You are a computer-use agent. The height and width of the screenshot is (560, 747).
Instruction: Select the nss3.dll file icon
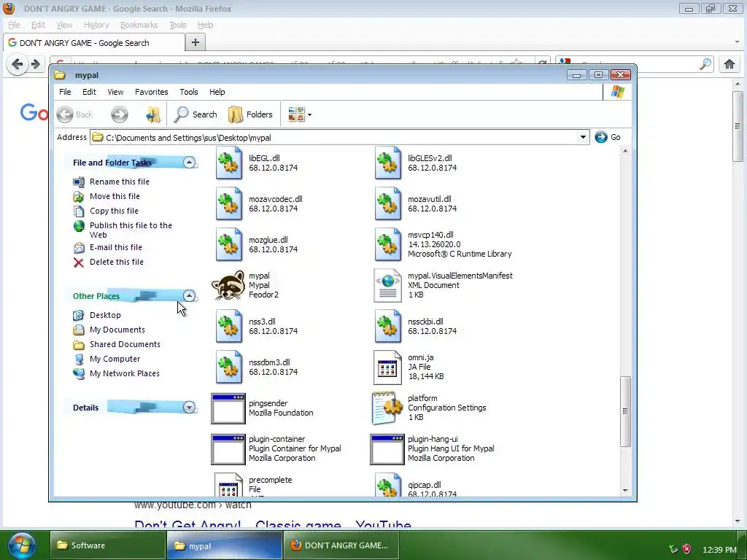(228, 326)
